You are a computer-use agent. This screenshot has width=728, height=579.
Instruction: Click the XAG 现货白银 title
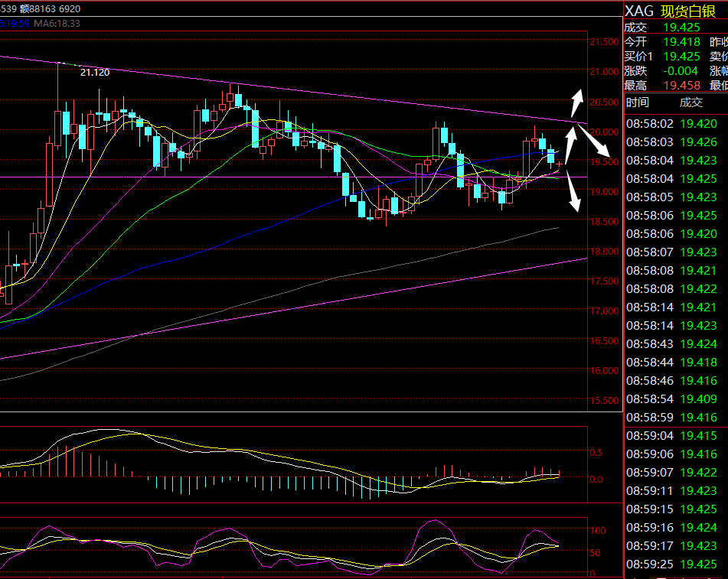(x=670, y=11)
